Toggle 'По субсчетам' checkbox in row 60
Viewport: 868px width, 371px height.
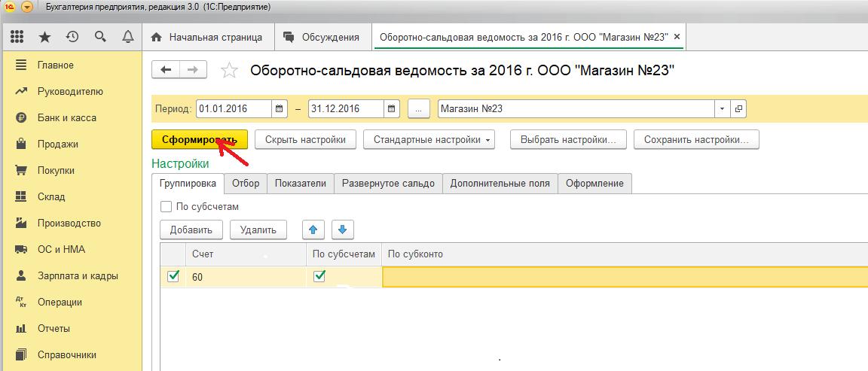[319, 276]
